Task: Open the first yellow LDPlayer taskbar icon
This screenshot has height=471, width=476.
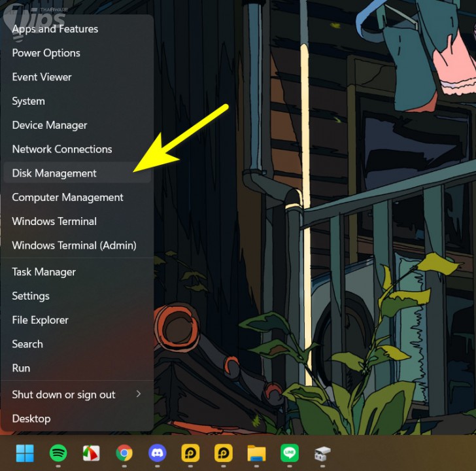Action: pos(190,453)
